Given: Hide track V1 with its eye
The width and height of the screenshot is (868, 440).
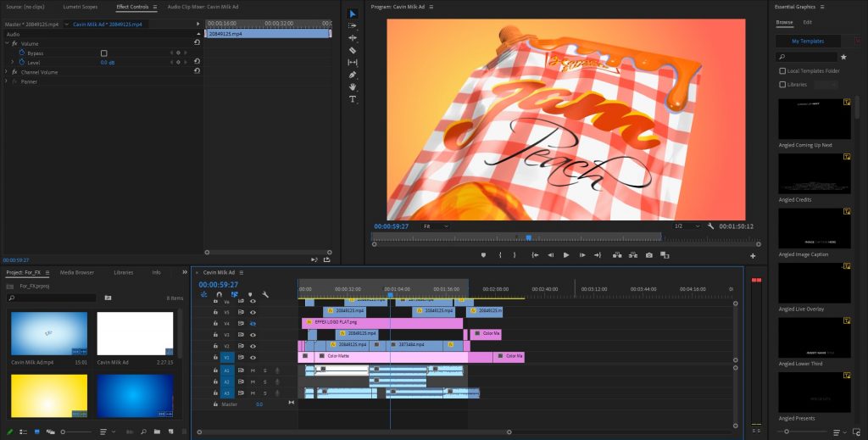Looking at the screenshot, I should pos(253,358).
